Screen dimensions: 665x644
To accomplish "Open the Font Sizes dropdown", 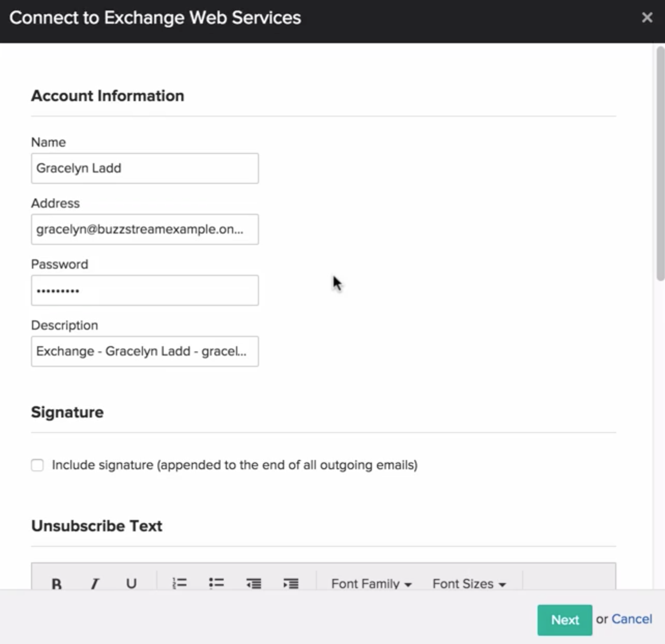I will click(469, 583).
